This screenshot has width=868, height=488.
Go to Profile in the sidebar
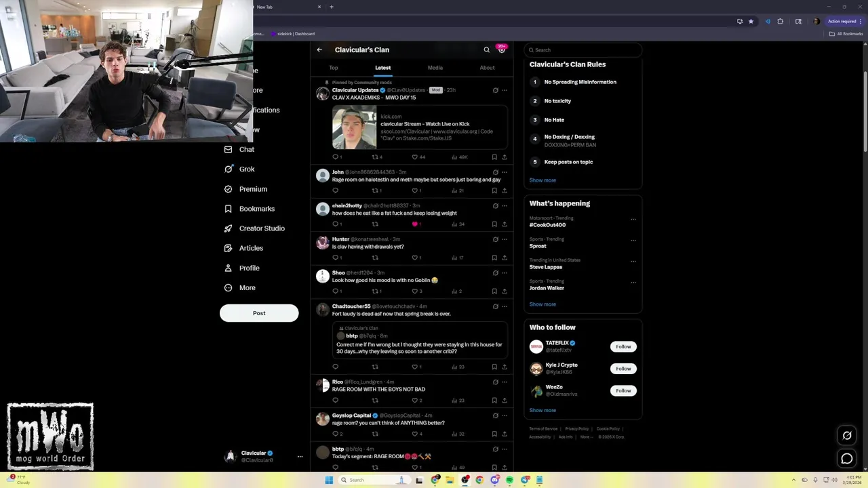[x=242, y=268]
